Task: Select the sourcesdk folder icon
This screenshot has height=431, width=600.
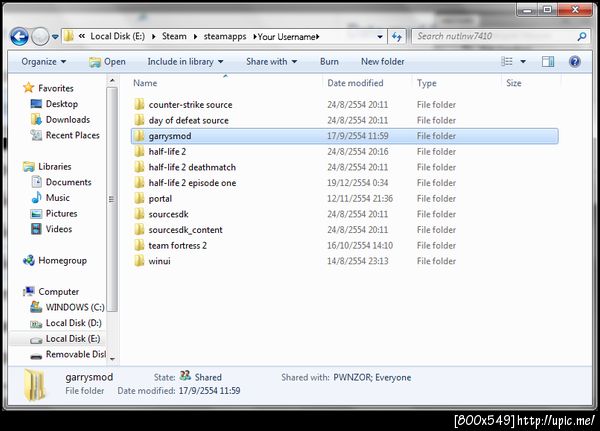Action: (x=139, y=214)
